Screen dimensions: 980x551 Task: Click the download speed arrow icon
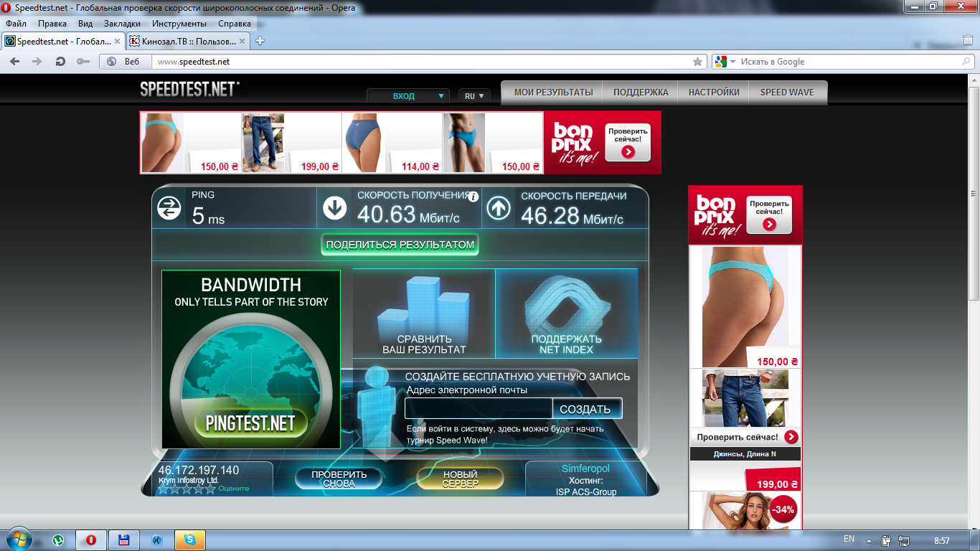335,208
